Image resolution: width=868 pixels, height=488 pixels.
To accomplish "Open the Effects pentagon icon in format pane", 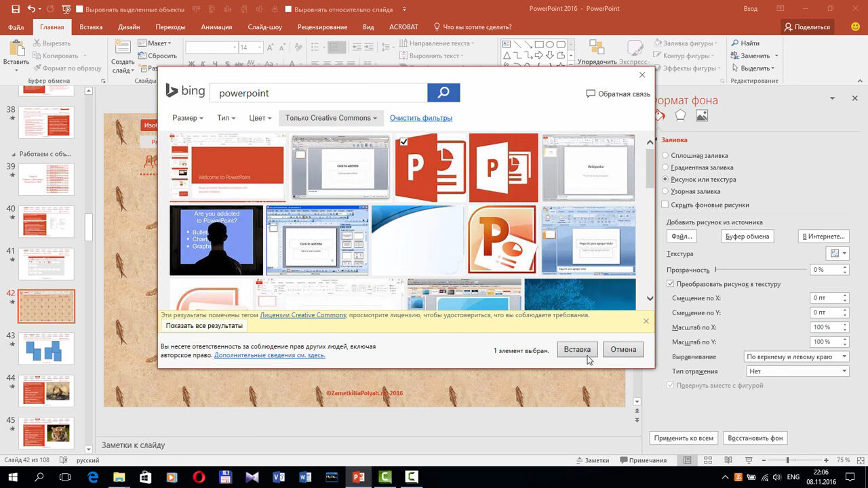I will pos(680,116).
